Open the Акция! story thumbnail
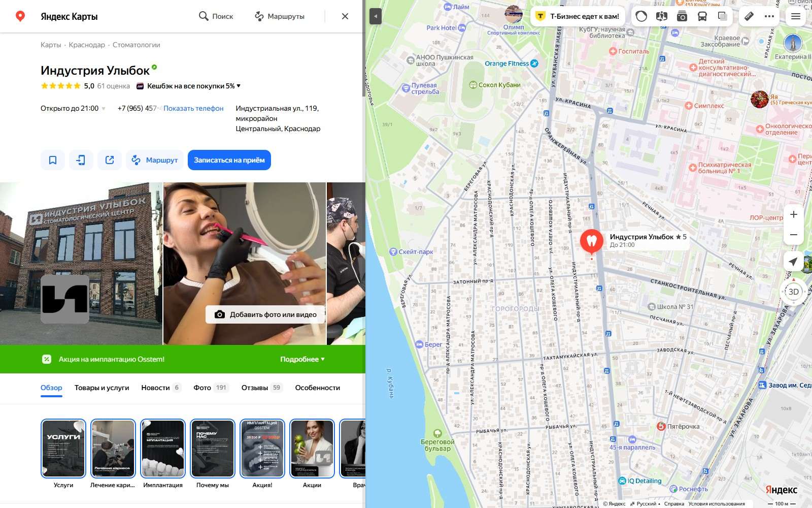Image resolution: width=812 pixels, height=508 pixels. click(262, 449)
